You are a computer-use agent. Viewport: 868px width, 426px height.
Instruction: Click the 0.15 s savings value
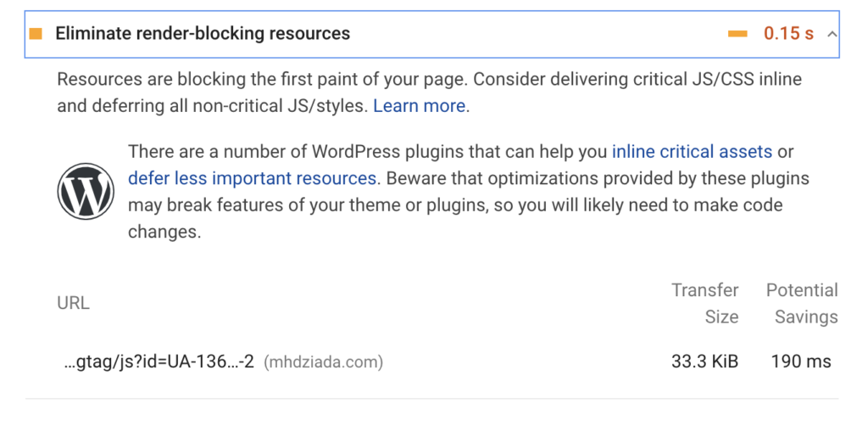788,34
